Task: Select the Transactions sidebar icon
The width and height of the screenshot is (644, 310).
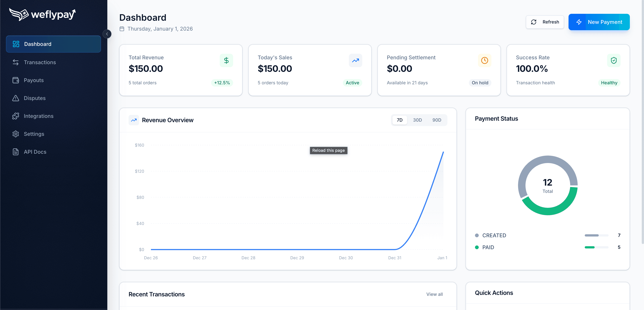Action: (15, 62)
